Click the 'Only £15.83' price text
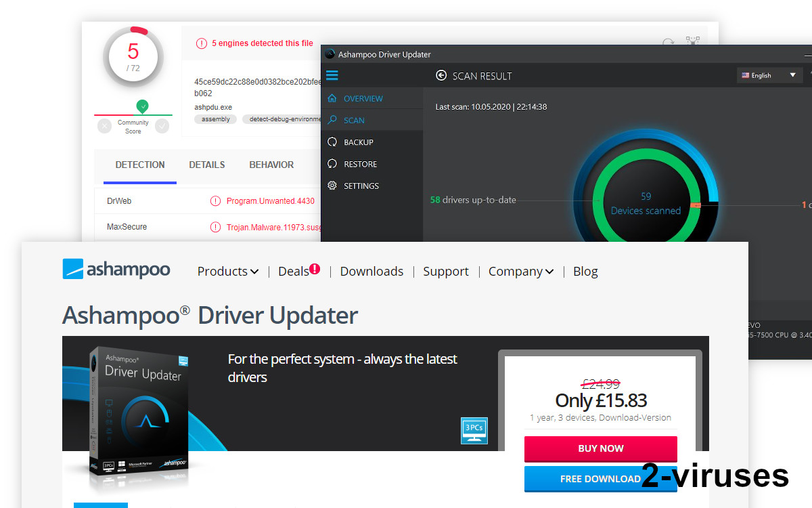This screenshot has height=508, width=812. [601, 400]
